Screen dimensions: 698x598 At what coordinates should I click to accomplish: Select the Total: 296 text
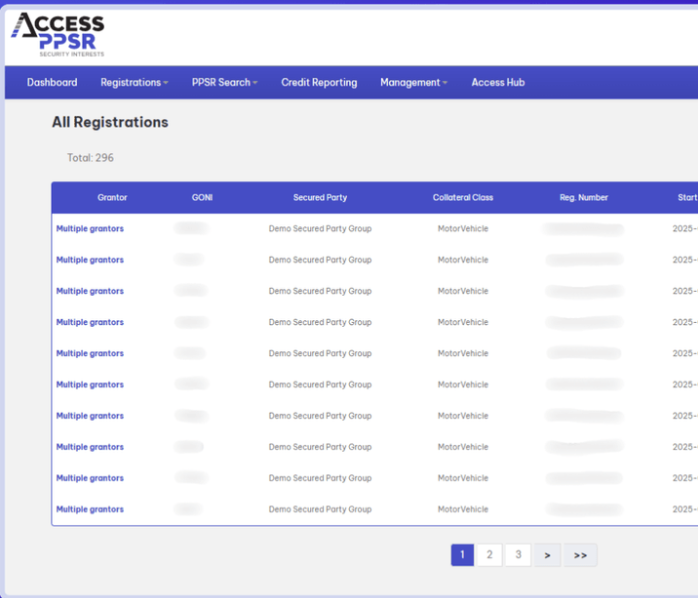[x=90, y=158]
